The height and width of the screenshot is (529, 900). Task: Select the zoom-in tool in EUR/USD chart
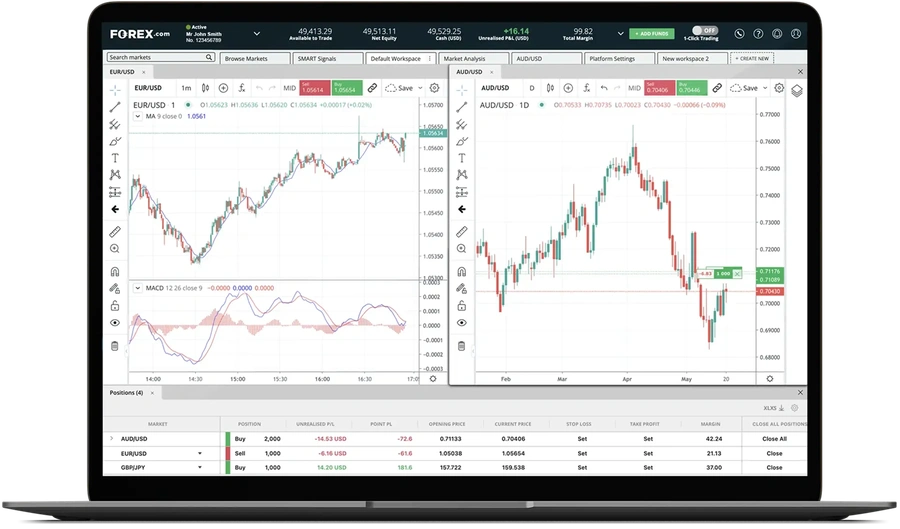point(115,248)
